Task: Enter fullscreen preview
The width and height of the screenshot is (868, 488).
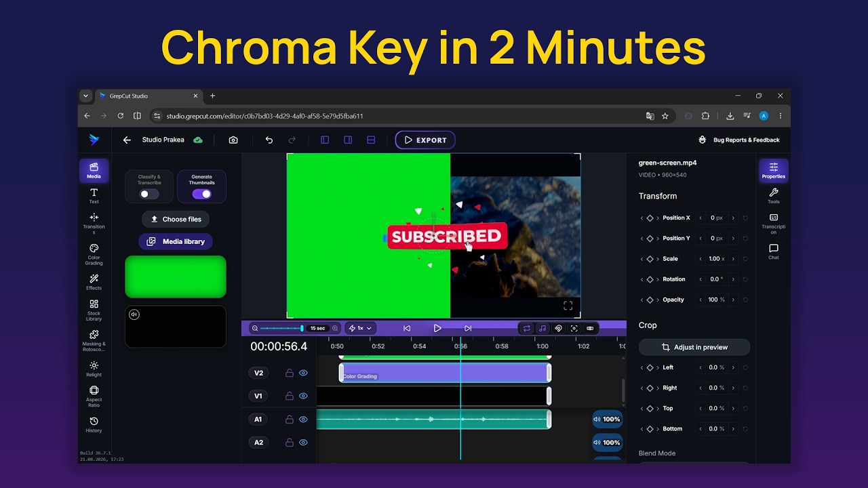Action: coord(568,306)
